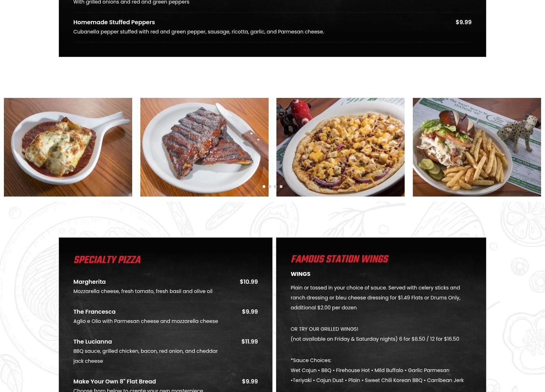The height and width of the screenshot is (392, 545).
Task: Click the Stuffed Peppers $9.99 price
Action: pos(463,22)
